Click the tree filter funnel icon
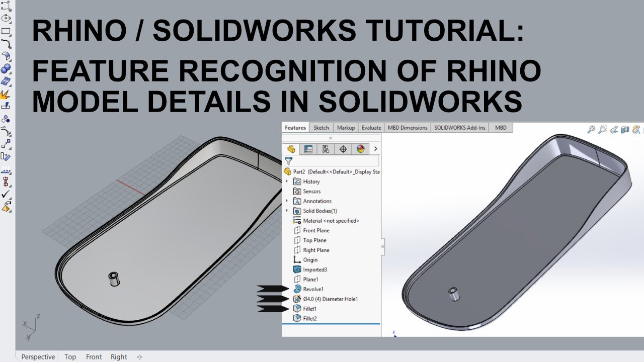 pyautogui.click(x=288, y=161)
